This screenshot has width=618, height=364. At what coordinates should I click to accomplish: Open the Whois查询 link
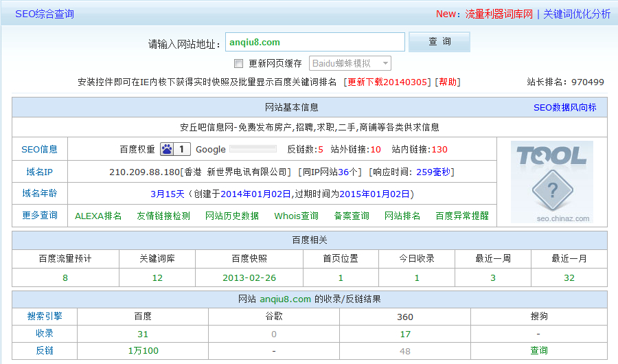296,216
